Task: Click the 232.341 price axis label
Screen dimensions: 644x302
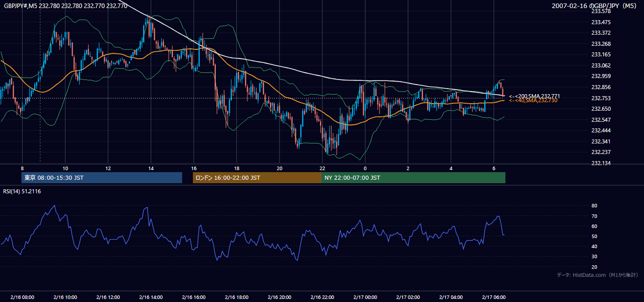Action: (601, 141)
